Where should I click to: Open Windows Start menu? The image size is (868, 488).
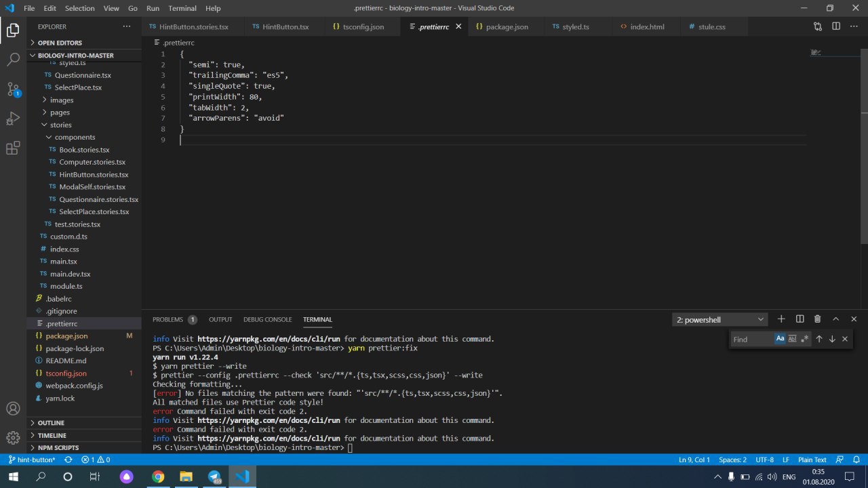(x=13, y=476)
